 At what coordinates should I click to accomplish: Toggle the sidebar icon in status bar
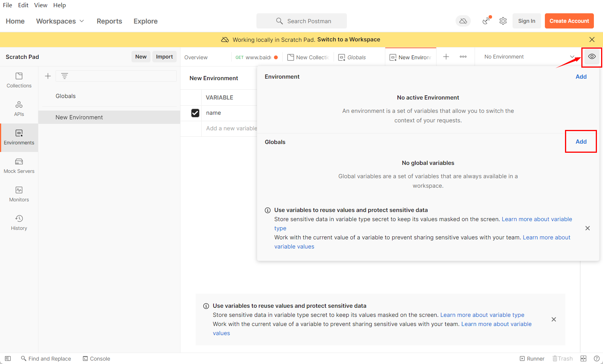(x=8, y=358)
